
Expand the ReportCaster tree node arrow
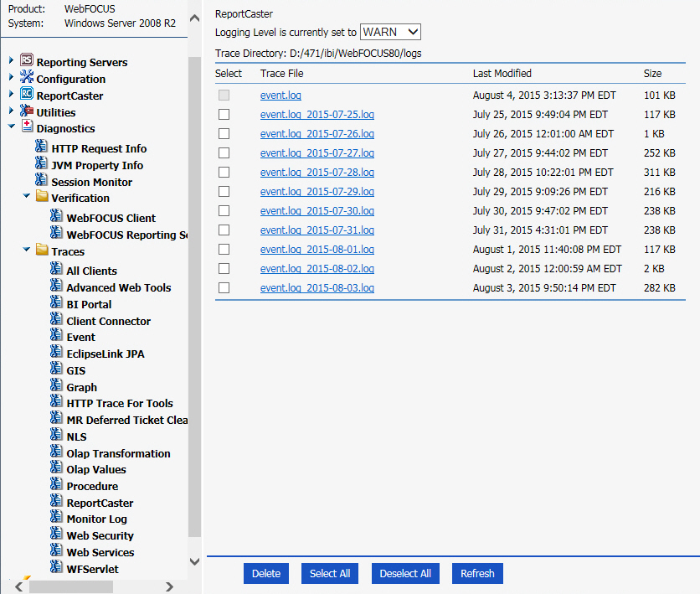pyautogui.click(x=11, y=93)
